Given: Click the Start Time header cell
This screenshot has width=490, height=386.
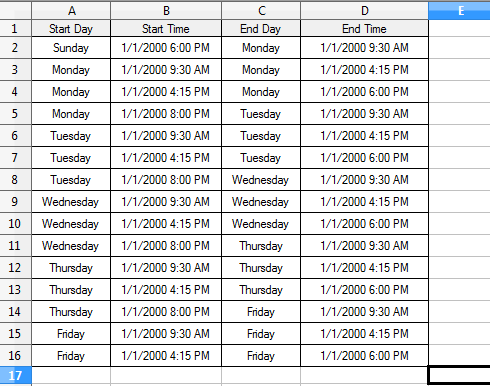Looking at the screenshot, I should 166,28.
